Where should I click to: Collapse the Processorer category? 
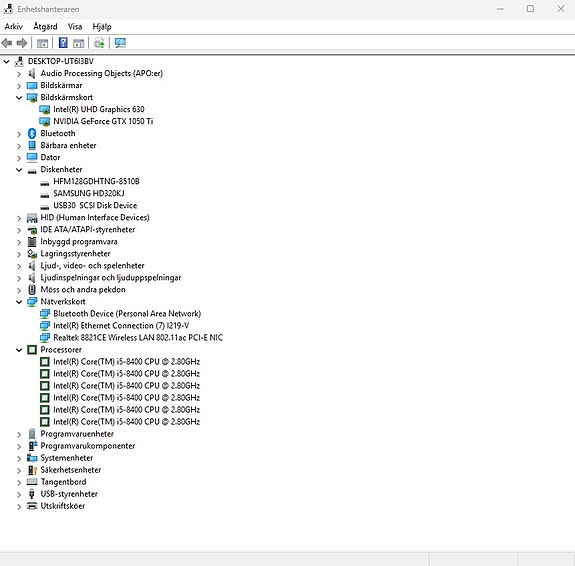tap(19, 350)
